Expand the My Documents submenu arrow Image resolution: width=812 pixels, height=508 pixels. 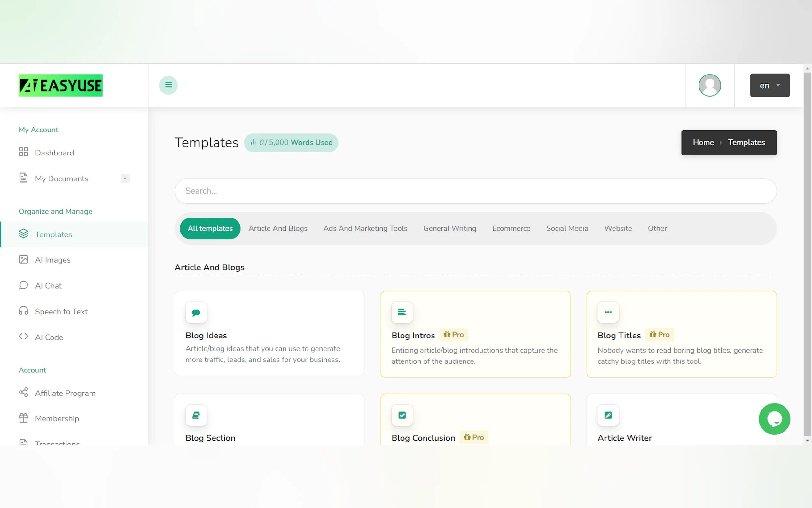pos(125,179)
